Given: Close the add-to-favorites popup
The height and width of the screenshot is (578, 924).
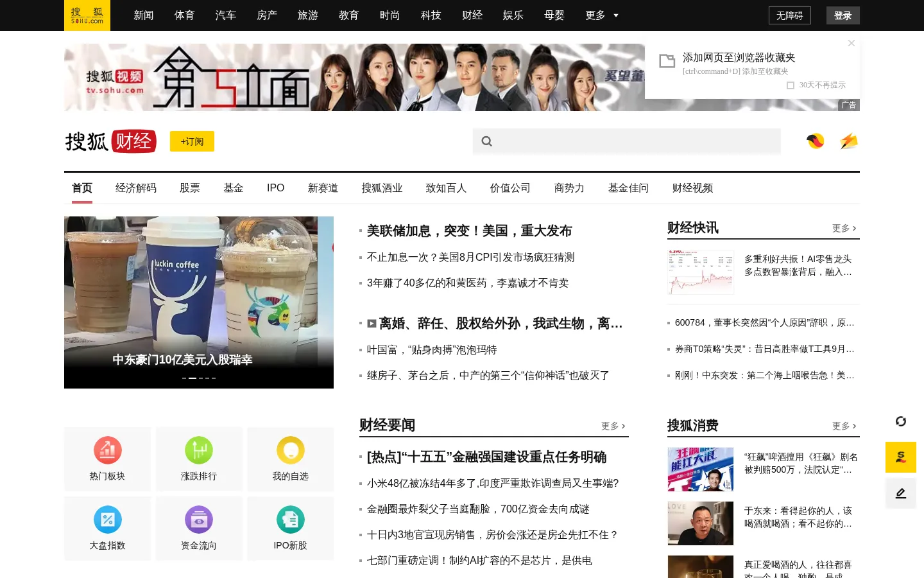Looking at the screenshot, I should 851,43.
